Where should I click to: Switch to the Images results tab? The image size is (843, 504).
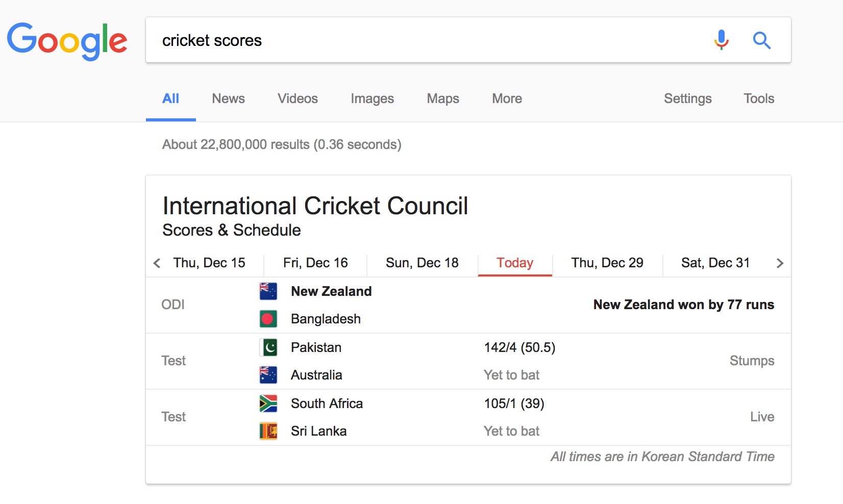click(372, 98)
